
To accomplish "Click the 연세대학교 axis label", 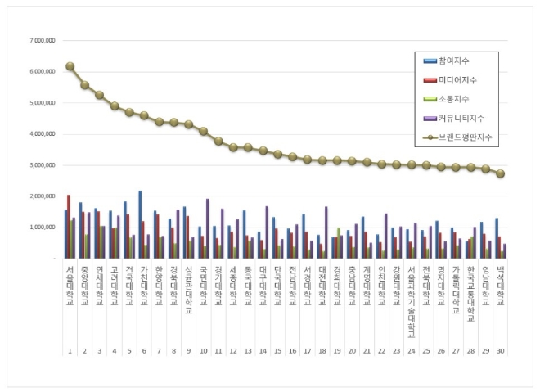I will click(100, 286).
